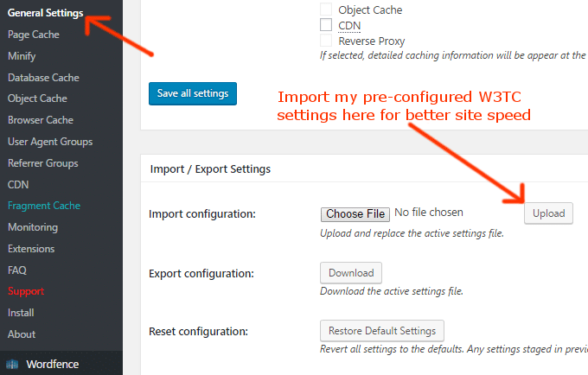The image size is (588, 375).
Task: Click the Wordfence shield icon
Action: (x=13, y=363)
